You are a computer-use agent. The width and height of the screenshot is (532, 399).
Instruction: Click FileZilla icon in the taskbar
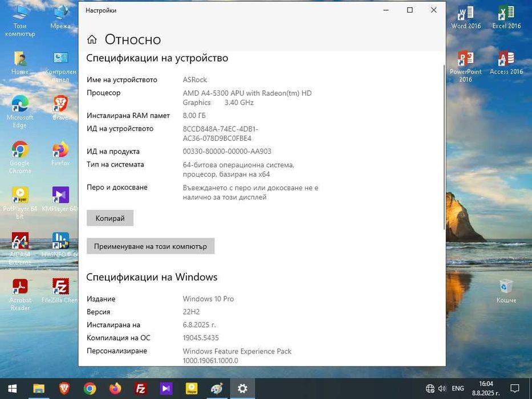[x=141, y=389]
